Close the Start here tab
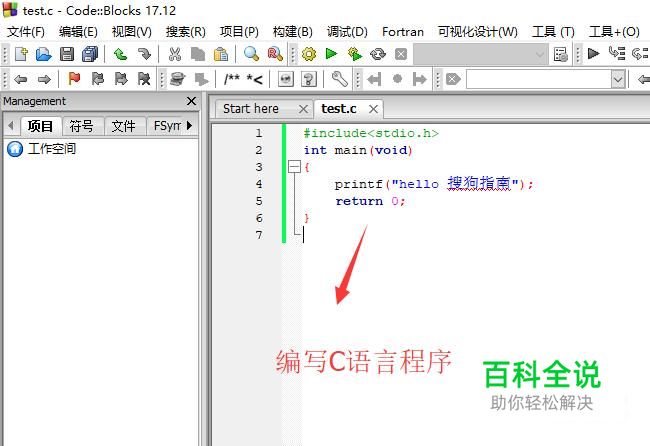The width and height of the screenshot is (650, 446). (x=303, y=109)
